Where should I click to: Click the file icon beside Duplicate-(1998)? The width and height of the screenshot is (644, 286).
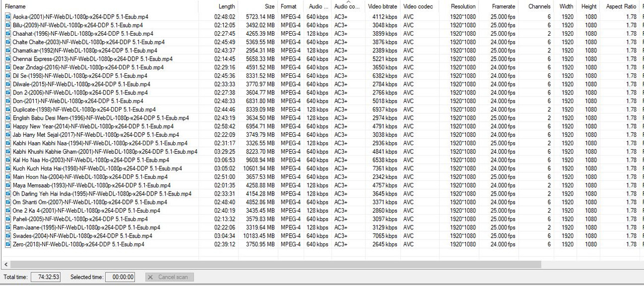[8, 110]
